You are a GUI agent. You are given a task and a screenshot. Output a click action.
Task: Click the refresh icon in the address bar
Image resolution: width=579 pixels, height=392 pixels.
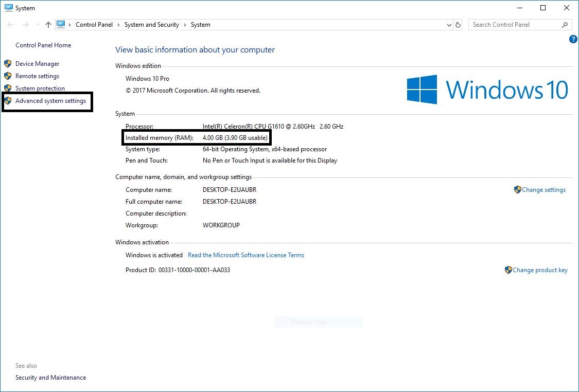coord(458,24)
